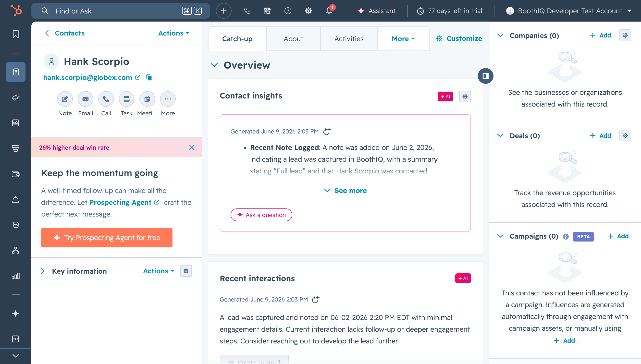641x364 pixels.
Task: Click the Ask a question button
Action: (x=261, y=215)
